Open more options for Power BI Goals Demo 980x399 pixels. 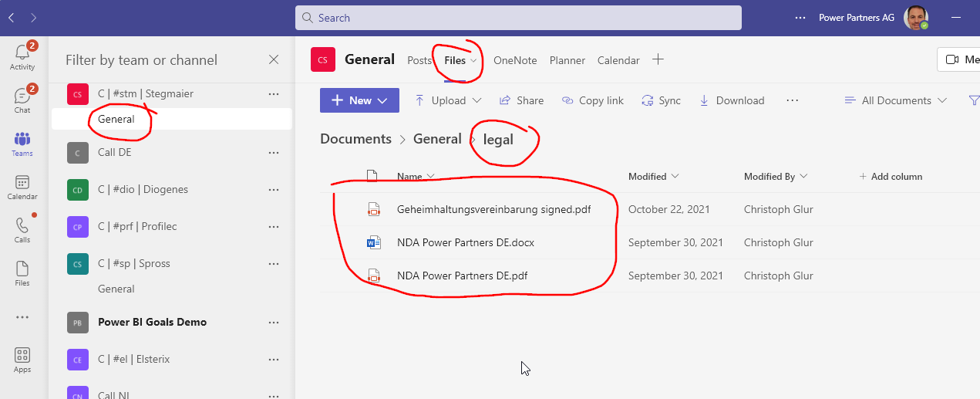tap(273, 322)
